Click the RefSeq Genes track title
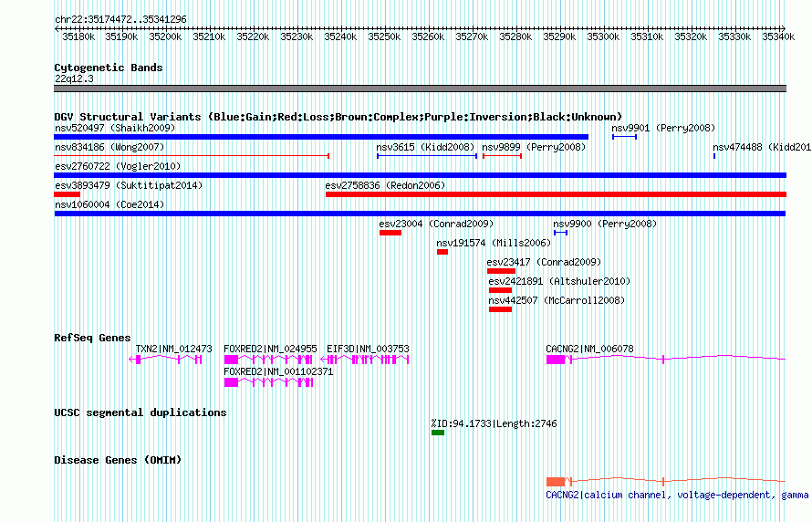 point(92,338)
